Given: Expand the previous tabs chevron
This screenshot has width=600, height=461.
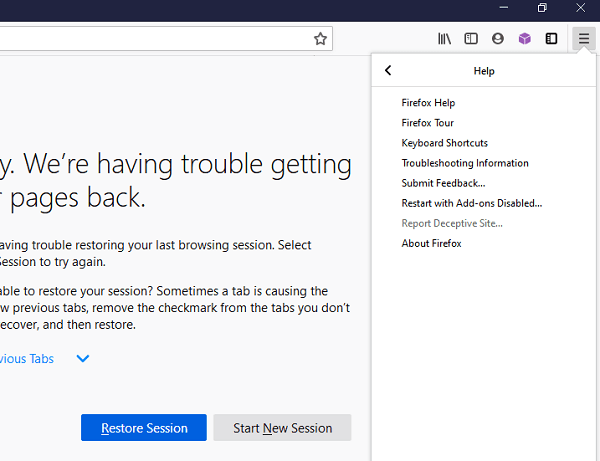Looking at the screenshot, I should 83,358.
